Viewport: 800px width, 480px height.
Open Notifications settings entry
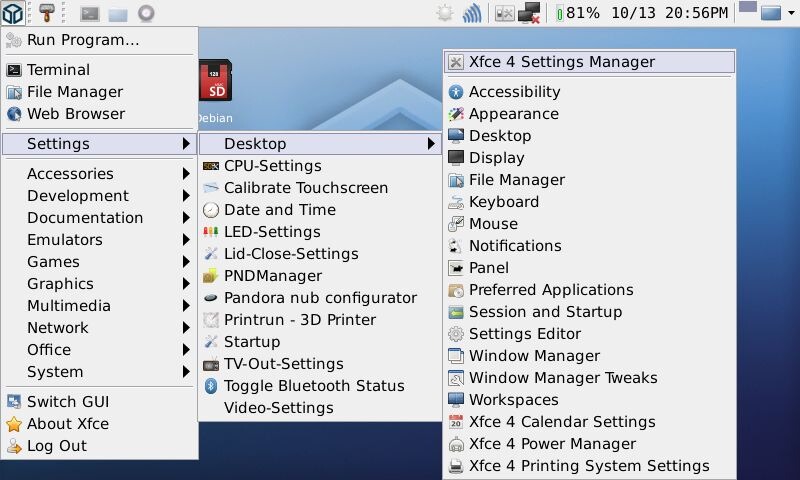click(589, 246)
